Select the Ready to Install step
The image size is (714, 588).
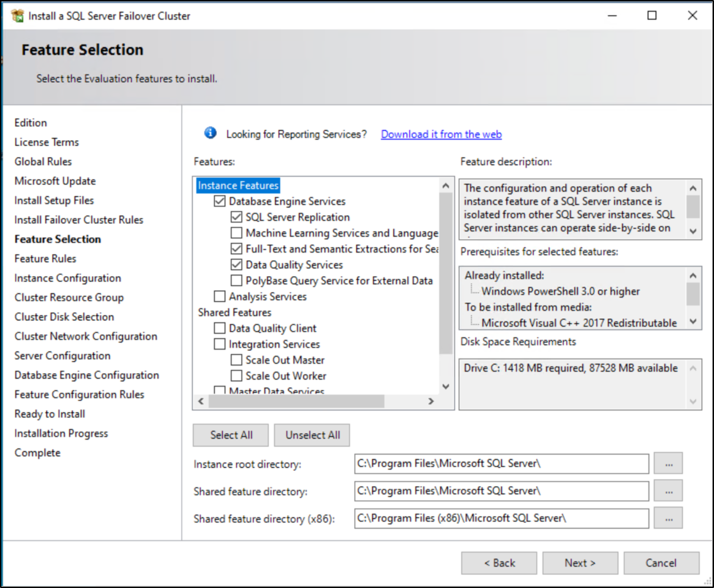point(50,414)
